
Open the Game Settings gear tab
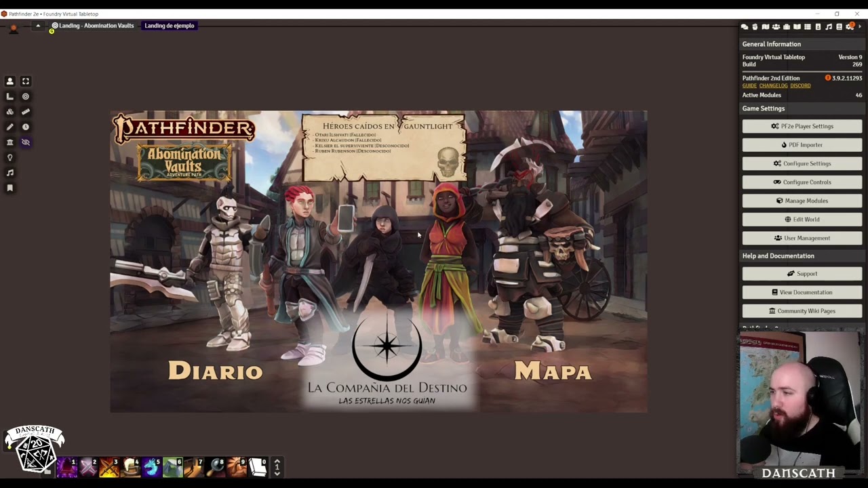pos(849,26)
